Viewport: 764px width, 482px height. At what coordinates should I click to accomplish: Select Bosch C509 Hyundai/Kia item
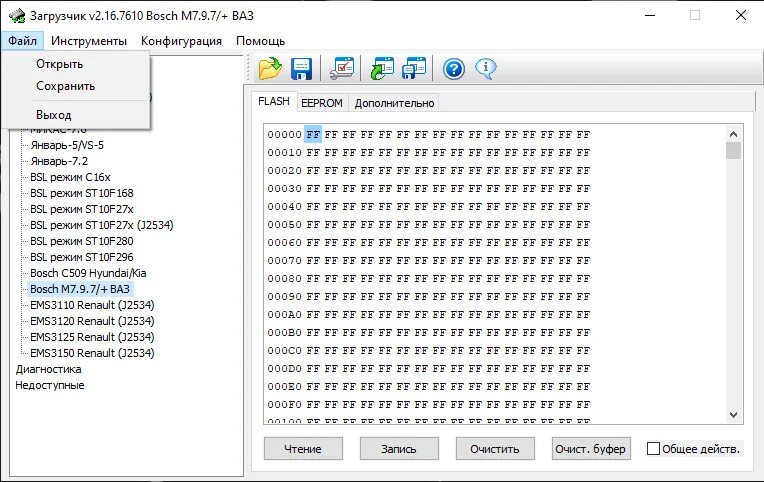click(x=88, y=273)
